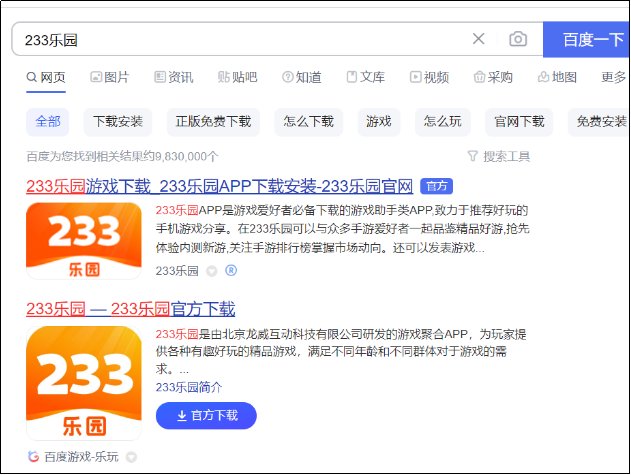Clear the search box with X icon
Screen dimensions: 631x475
[478, 39]
